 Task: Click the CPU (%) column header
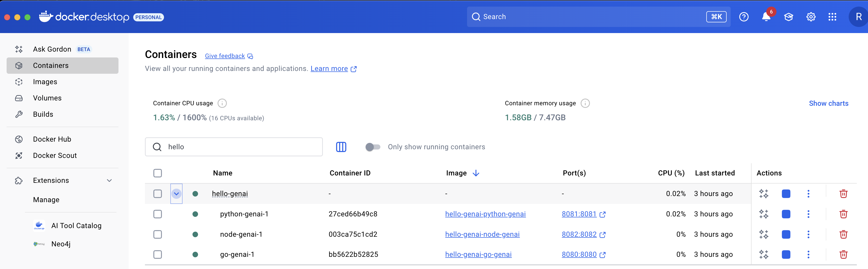671,173
